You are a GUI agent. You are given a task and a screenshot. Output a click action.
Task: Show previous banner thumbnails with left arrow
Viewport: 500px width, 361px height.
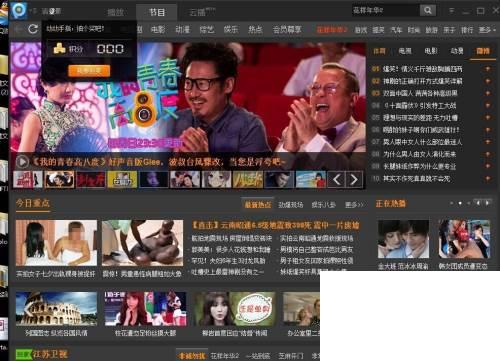tap(337, 180)
